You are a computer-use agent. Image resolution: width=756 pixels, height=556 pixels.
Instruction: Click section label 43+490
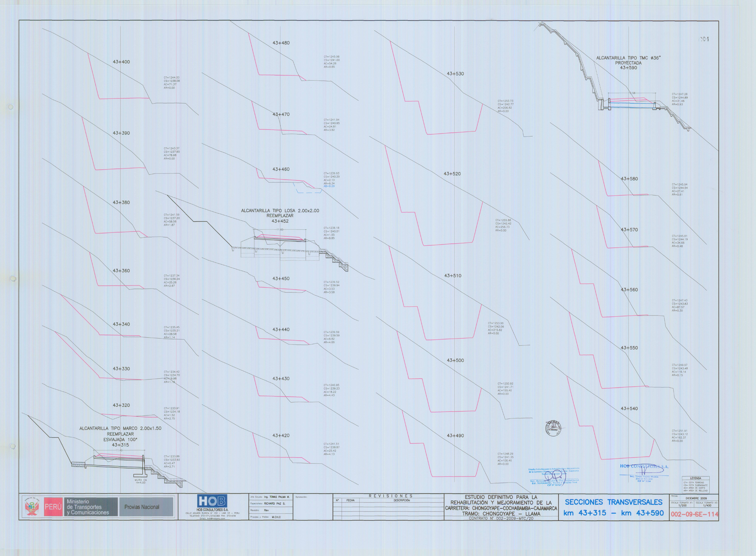(x=455, y=436)
